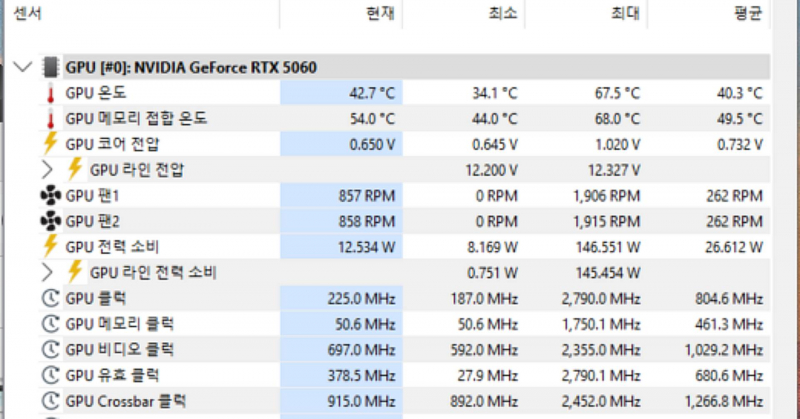This screenshot has width=800, height=419.
Task: Expand the GPU 라인 전압 row
Action: click(x=47, y=170)
